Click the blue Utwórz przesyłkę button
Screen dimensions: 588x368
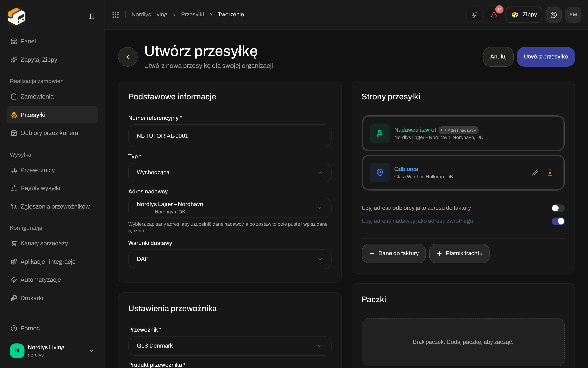point(546,57)
